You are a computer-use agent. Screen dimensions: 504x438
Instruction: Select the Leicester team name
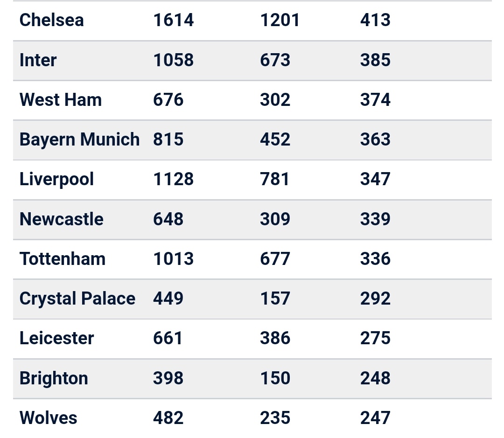pyautogui.click(x=56, y=338)
